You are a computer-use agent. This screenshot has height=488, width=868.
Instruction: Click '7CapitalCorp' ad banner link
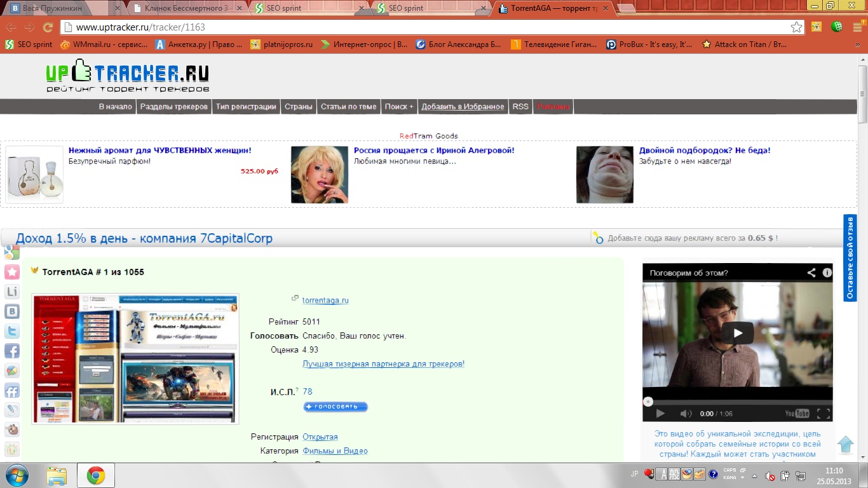144,239
